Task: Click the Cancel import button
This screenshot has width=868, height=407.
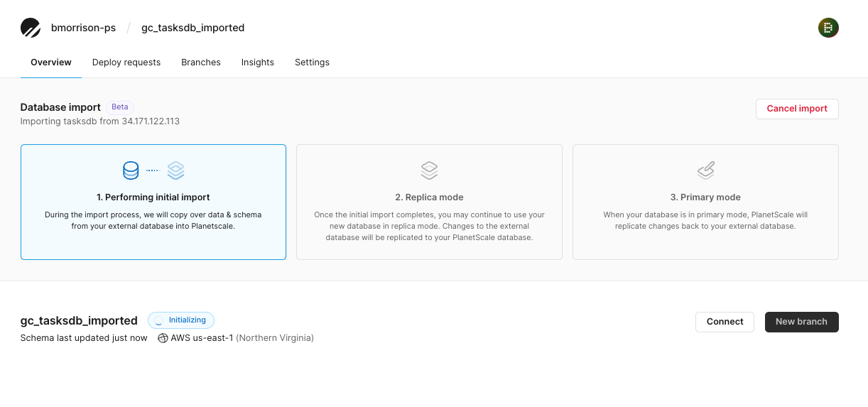Action: pos(797,109)
